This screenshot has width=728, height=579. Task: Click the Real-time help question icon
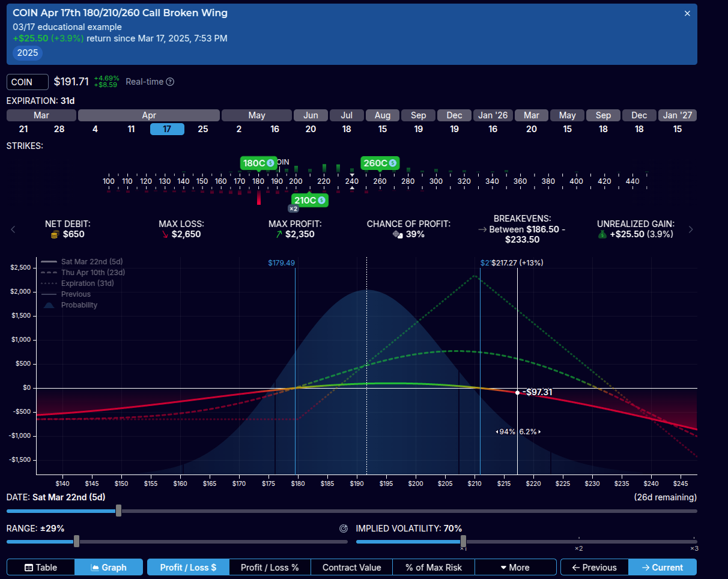(x=170, y=82)
